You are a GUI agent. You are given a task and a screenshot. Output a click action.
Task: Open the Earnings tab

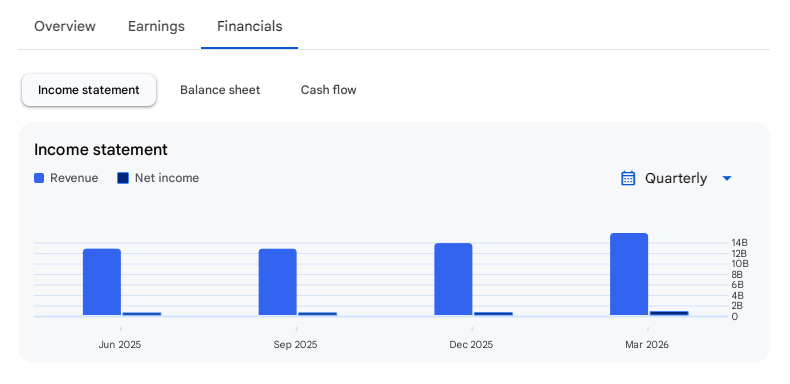pos(156,26)
